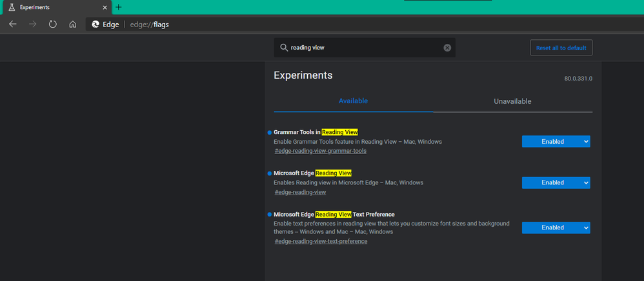644x281 pixels.
Task: Open the #edge-reading-view-grammar-tools link
Action: coord(320,151)
